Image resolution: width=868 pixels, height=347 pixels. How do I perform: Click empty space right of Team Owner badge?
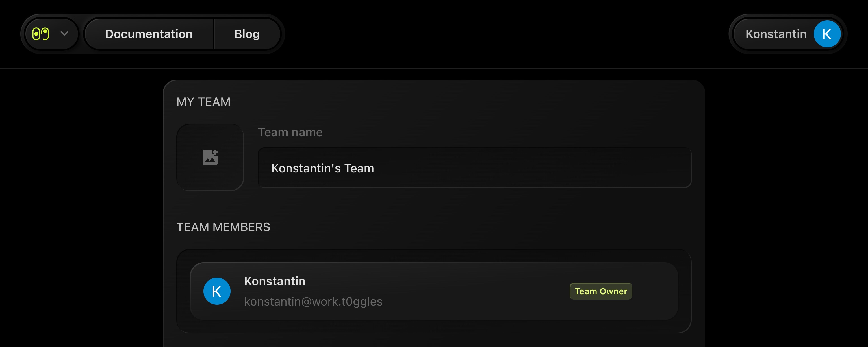point(656,291)
